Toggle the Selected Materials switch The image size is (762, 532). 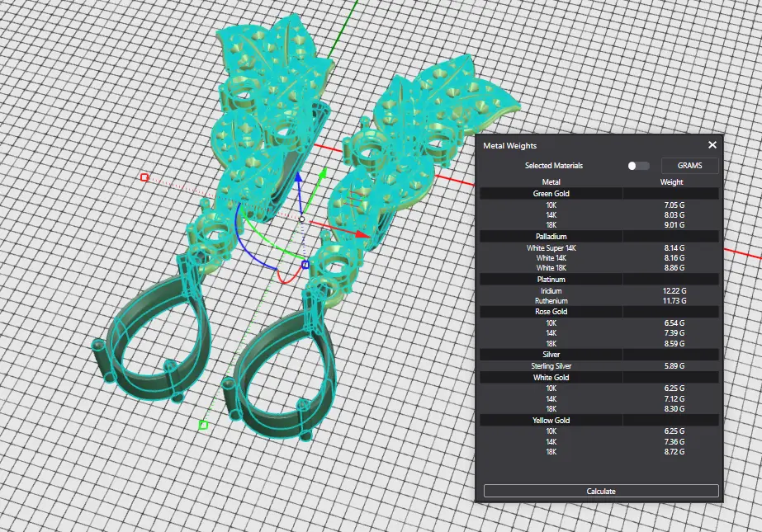click(638, 166)
